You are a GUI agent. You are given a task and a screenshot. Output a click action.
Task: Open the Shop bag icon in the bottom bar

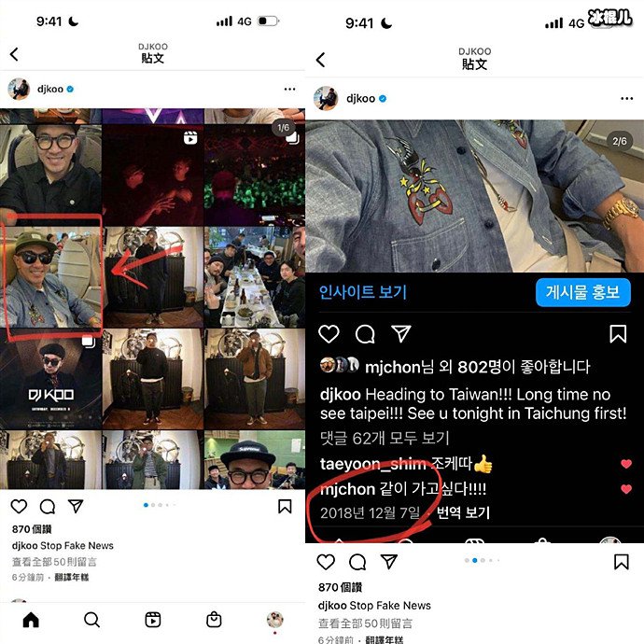click(214, 620)
